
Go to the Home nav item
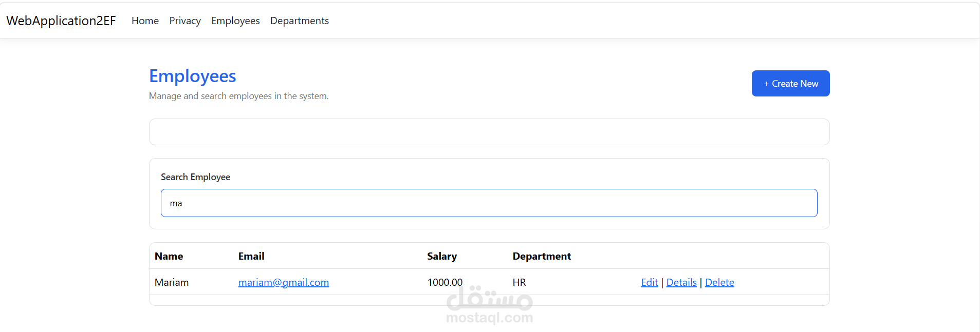(x=145, y=21)
